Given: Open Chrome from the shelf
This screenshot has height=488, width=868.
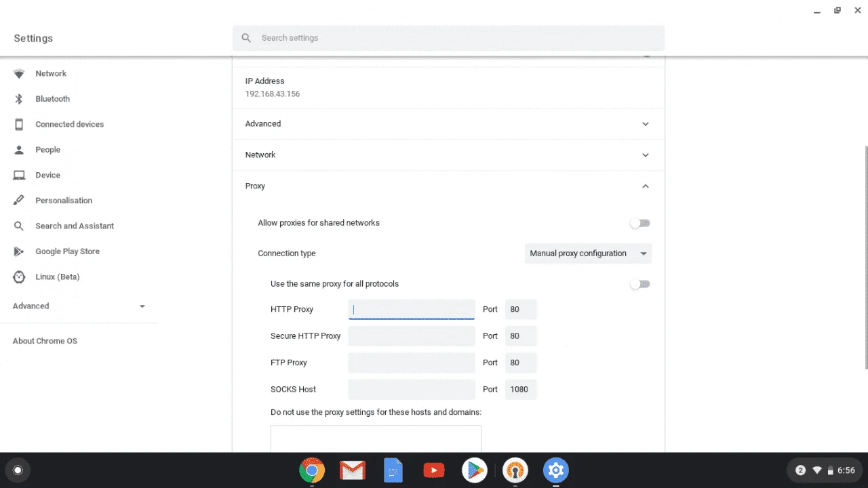Looking at the screenshot, I should [312, 470].
